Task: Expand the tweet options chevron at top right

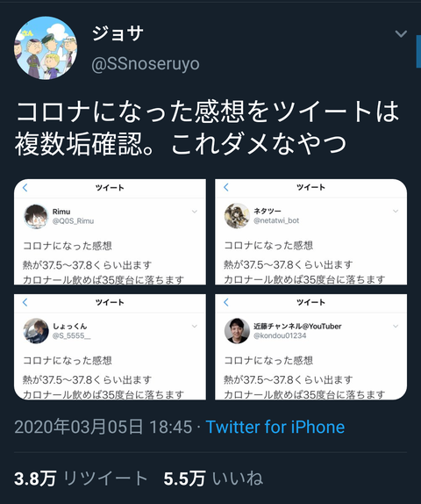Action: (401, 33)
